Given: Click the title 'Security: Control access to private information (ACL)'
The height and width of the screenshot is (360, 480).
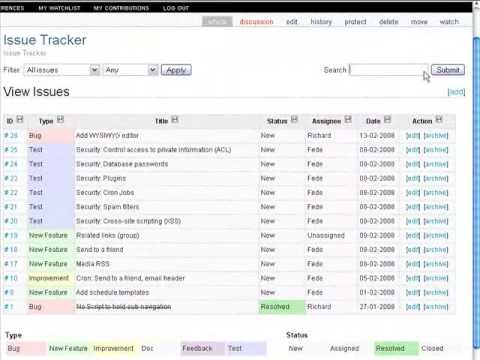Looking at the screenshot, I should pos(154,150).
